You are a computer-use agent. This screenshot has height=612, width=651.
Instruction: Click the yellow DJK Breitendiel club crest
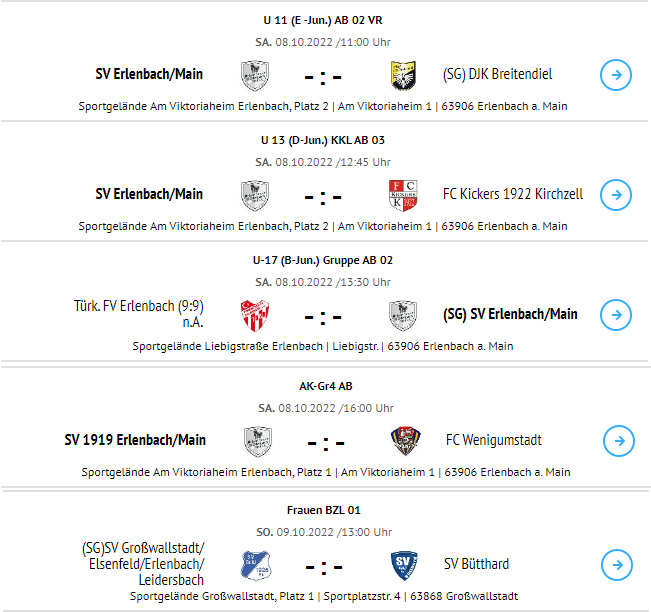pyautogui.click(x=403, y=76)
